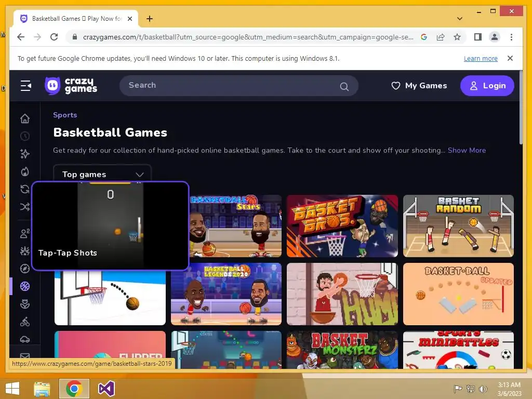This screenshot has height=399, width=532.
Task: Open the red-jersey dunk game thumbnail
Action: click(x=342, y=294)
